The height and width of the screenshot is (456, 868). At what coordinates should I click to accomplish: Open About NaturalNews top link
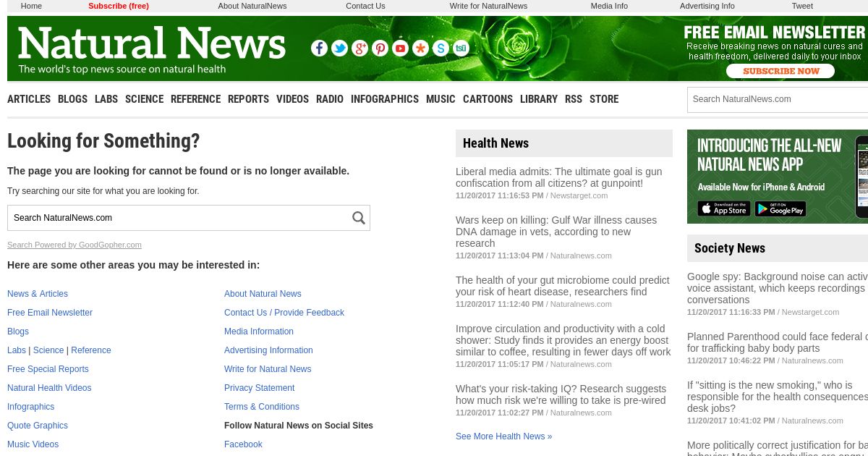coord(252,6)
